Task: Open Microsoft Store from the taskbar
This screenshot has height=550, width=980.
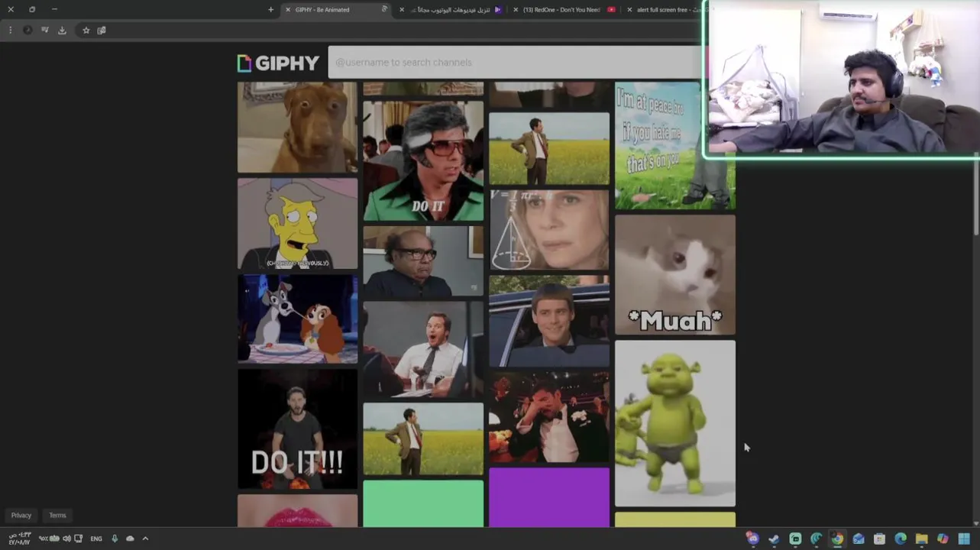Action: 879,539
